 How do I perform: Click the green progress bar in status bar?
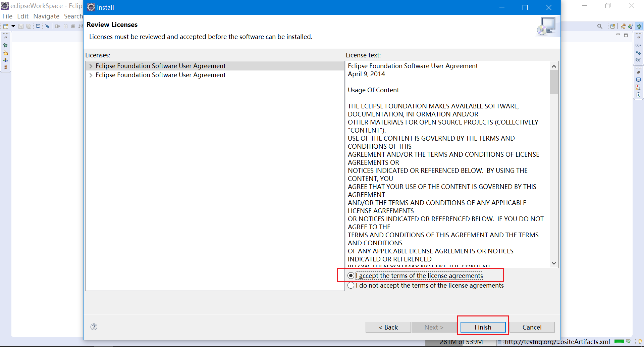pyautogui.click(x=619, y=342)
